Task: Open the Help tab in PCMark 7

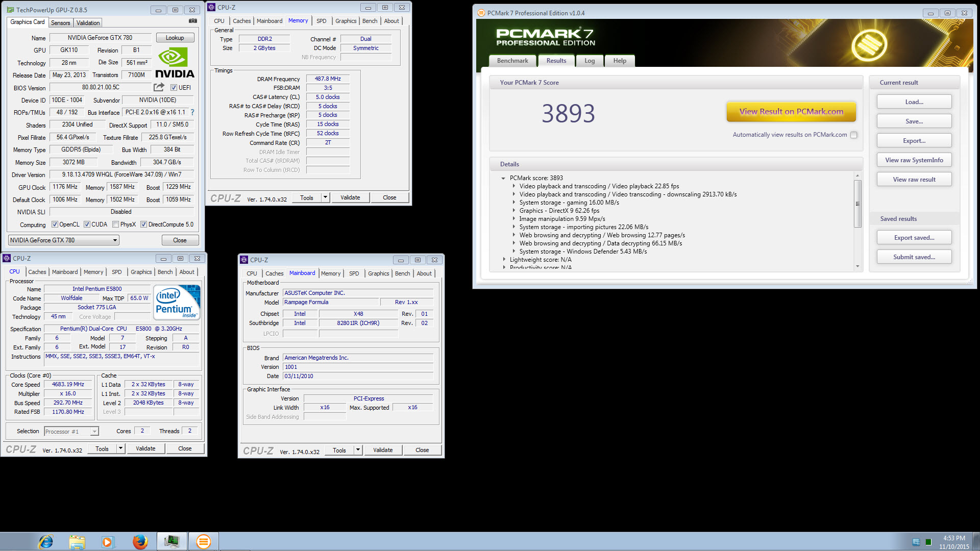Action: pos(620,61)
